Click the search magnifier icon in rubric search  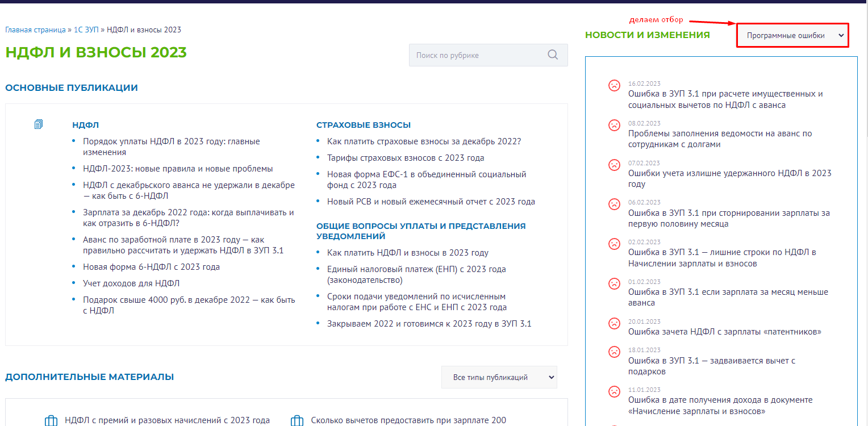coord(553,55)
